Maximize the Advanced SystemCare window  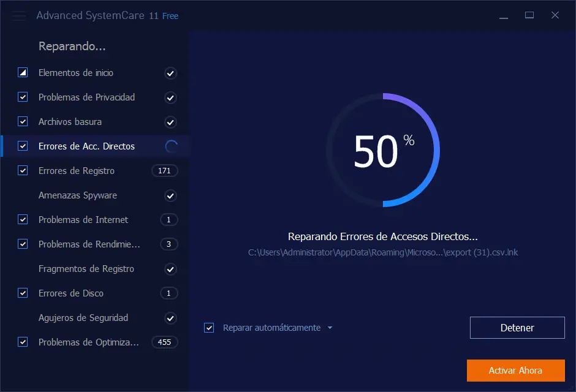point(529,15)
